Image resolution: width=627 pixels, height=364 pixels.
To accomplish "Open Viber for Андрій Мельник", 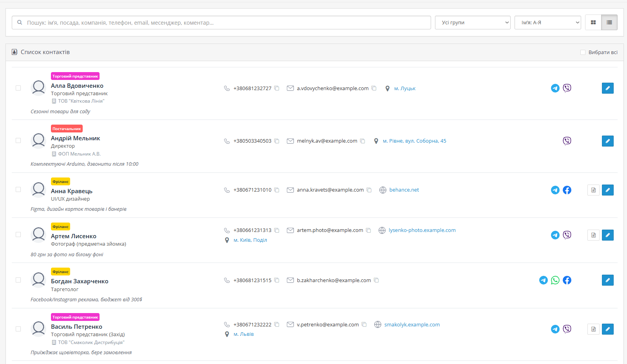I will tap(567, 141).
